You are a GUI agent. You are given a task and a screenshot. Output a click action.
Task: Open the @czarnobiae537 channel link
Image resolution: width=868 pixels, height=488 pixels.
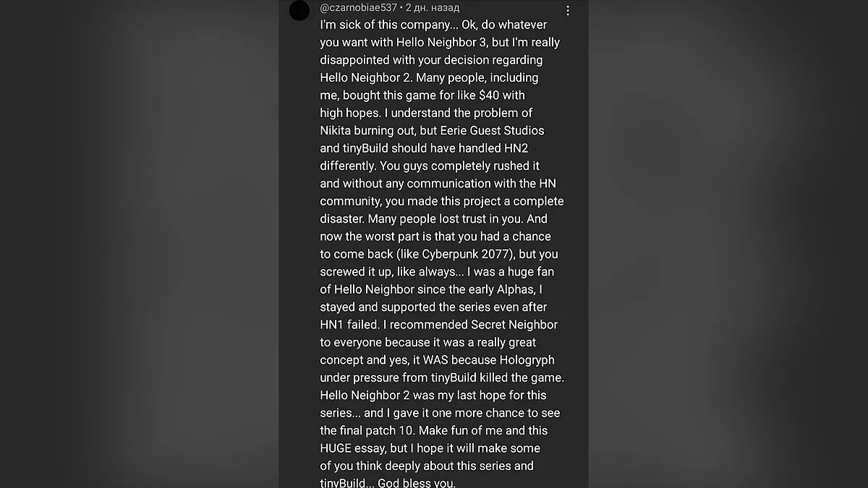(358, 8)
